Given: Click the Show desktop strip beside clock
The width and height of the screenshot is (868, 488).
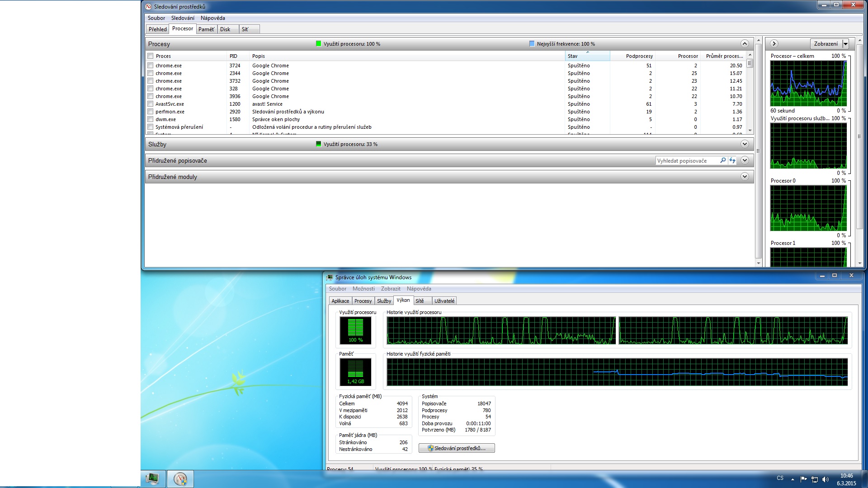Looking at the screenshot, I should click(864, 479).
